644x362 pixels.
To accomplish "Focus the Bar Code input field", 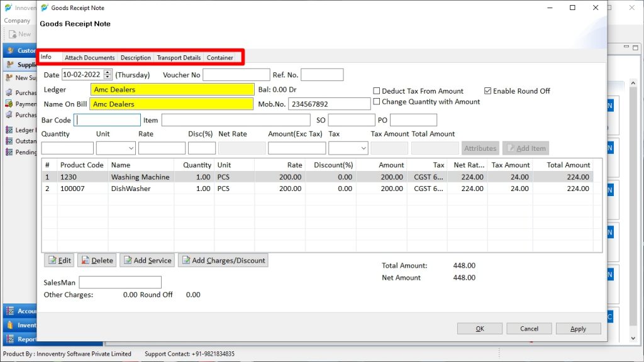I will click(x=107, y=120).
